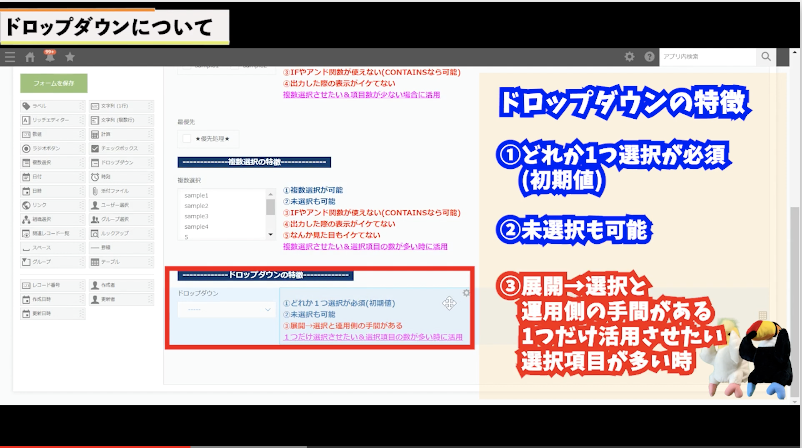802x448 pixels.
Task: Click the search magnifier icon
Action: [766, 57]
